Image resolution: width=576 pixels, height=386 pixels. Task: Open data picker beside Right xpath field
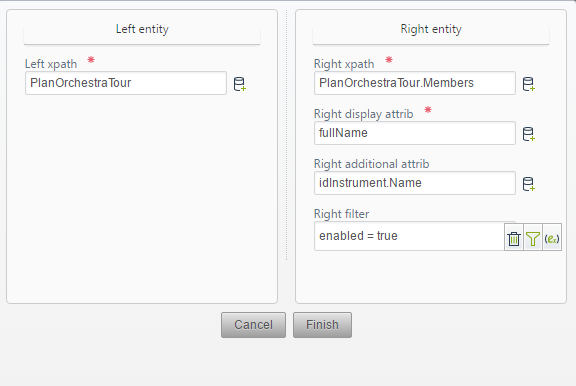[x=528, y=84]
